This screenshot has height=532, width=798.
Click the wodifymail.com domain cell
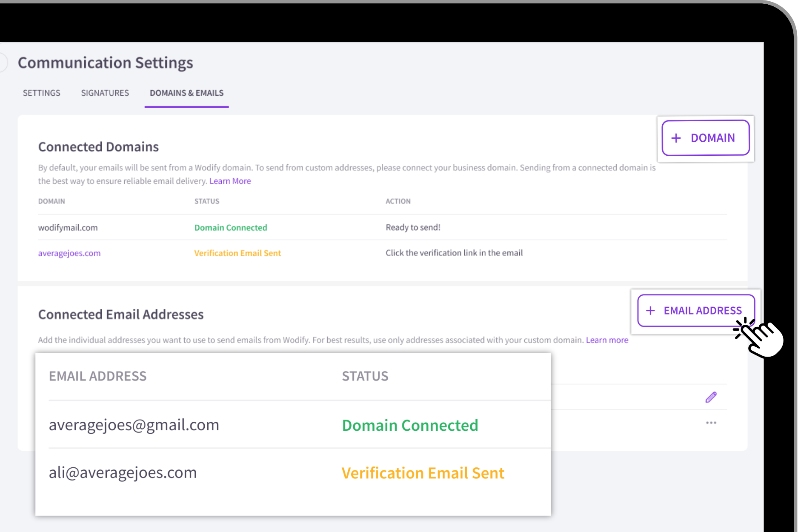pos(68,228)
